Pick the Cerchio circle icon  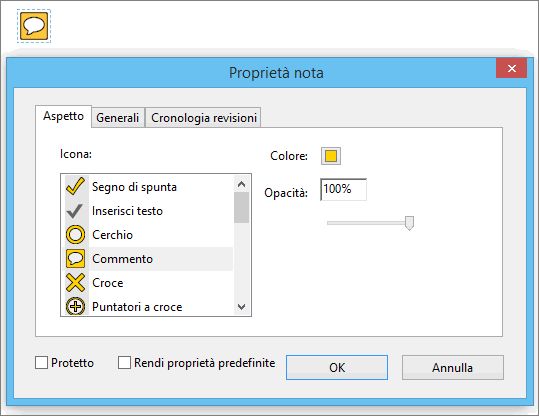[x=75, y=235]
